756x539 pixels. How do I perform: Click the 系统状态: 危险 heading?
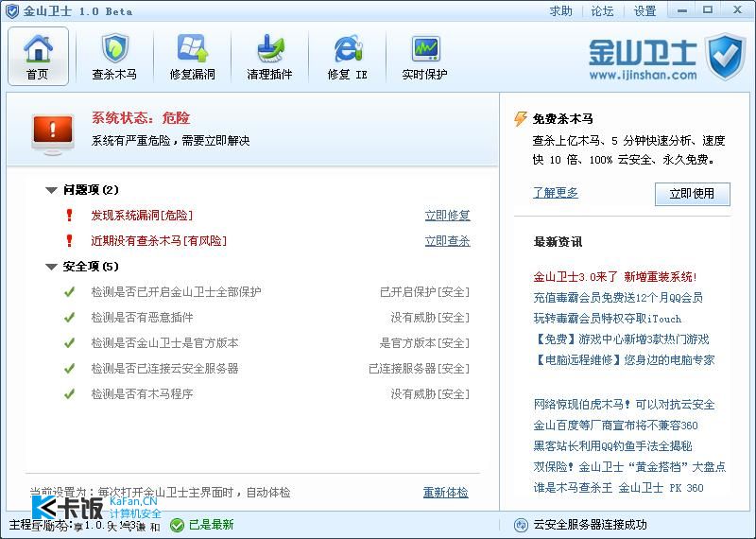pos(141,118)
